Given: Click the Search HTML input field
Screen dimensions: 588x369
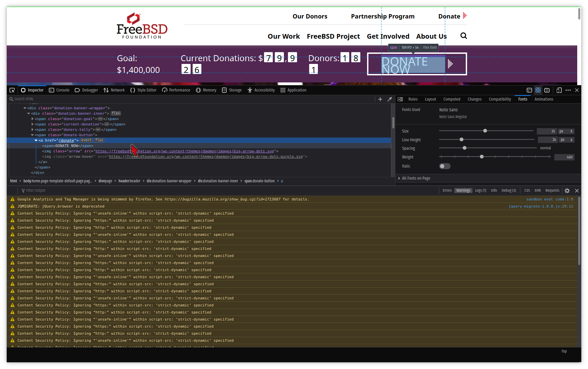Looking at the screenshot, I should pyautogui.click(x=192, y=99).
